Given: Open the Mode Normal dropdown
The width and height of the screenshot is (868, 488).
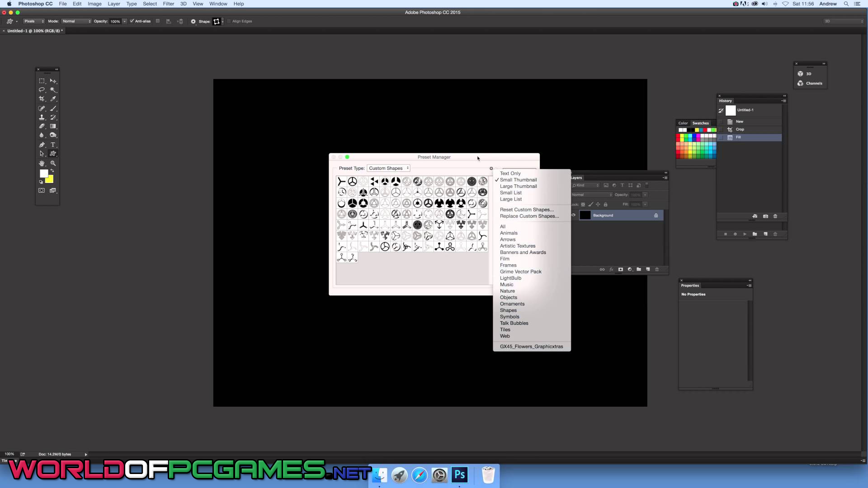Looking at the screenshot, I should tap(76, 21).
